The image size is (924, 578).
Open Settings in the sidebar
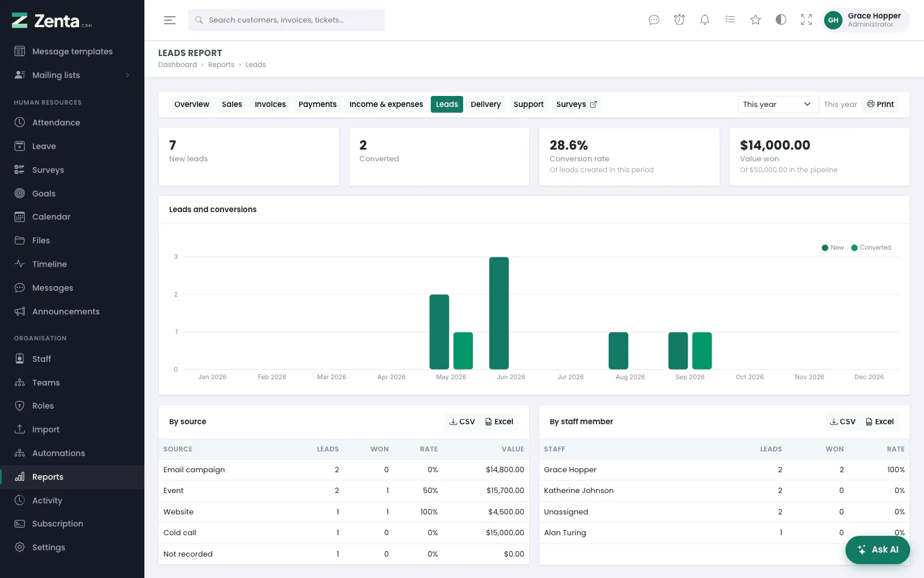72,547
